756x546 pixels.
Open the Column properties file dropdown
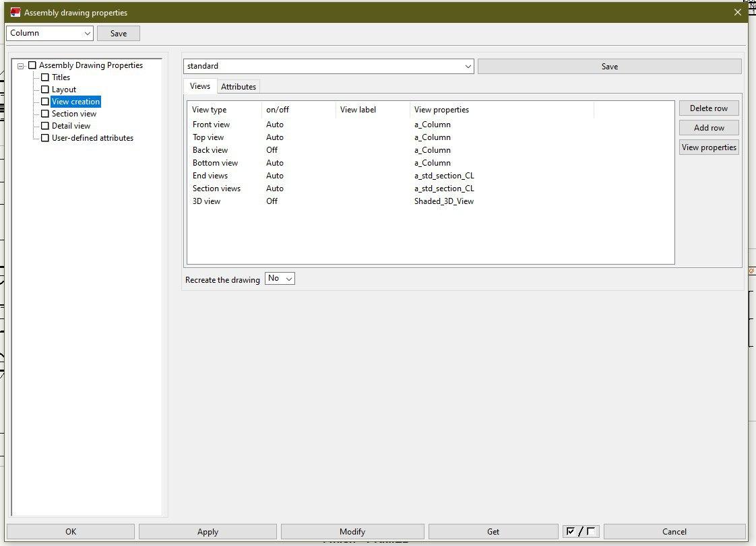[x=88, y=33]
